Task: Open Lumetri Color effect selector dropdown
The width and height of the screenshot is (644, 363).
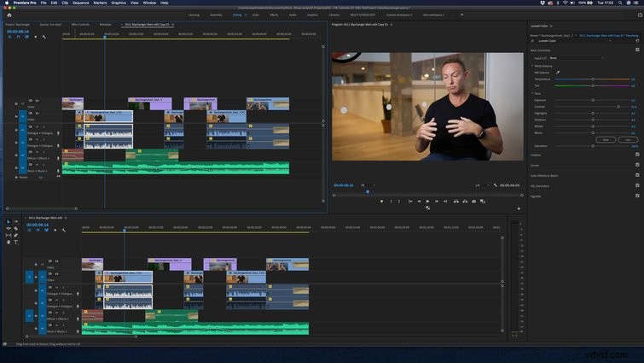Action: [x=574, y=41]
